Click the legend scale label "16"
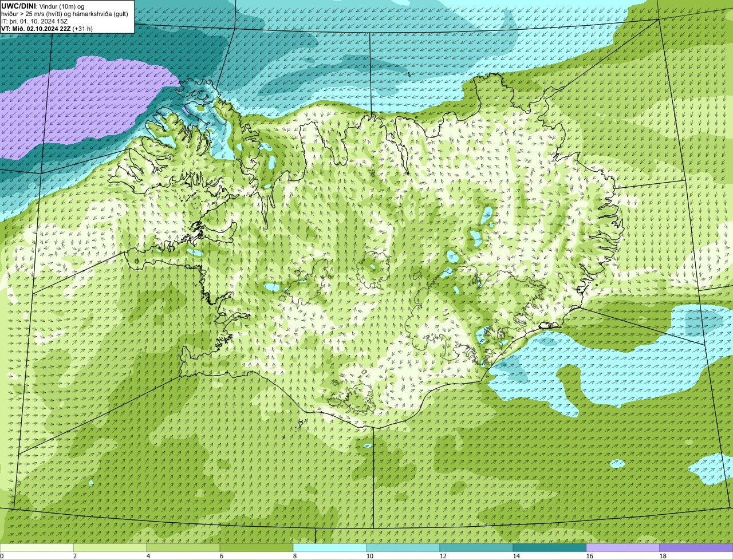Image resolution: width=733 pixels, height=560 pixels. click(x=590, y=556)
